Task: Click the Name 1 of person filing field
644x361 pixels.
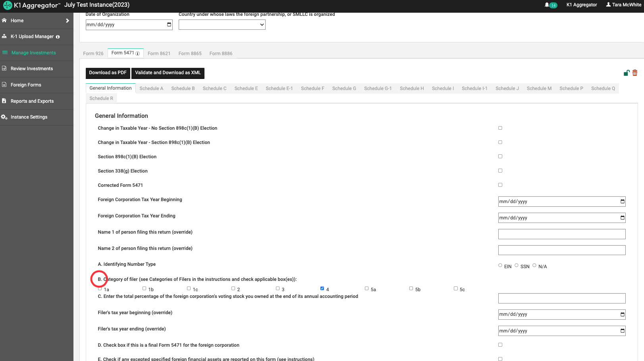Action: 562,234
